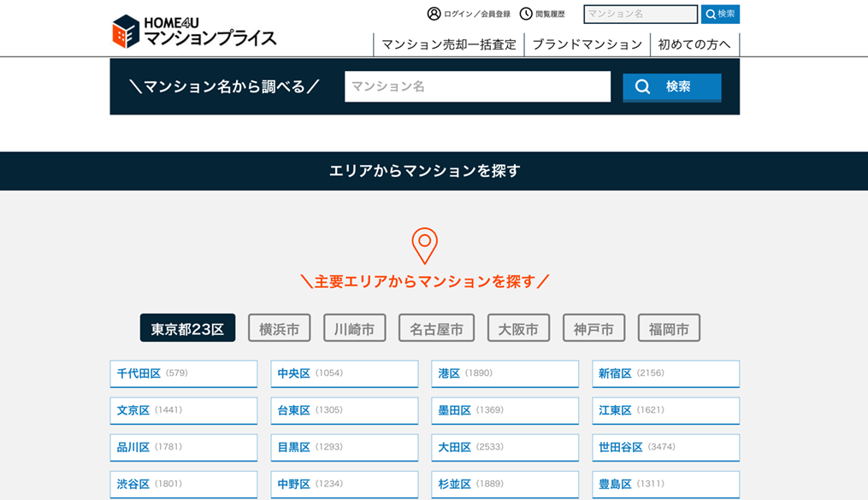Image resolution: width=868 pixels, height=500 pixels.
Task: Open 千代田区 (579) listing
Action: 184,374
